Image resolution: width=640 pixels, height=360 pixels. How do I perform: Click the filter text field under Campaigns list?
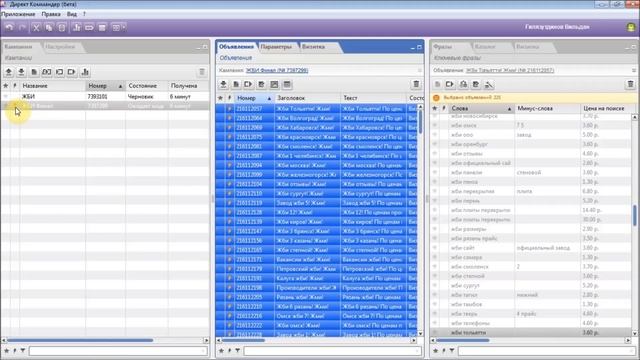[118, 351]
